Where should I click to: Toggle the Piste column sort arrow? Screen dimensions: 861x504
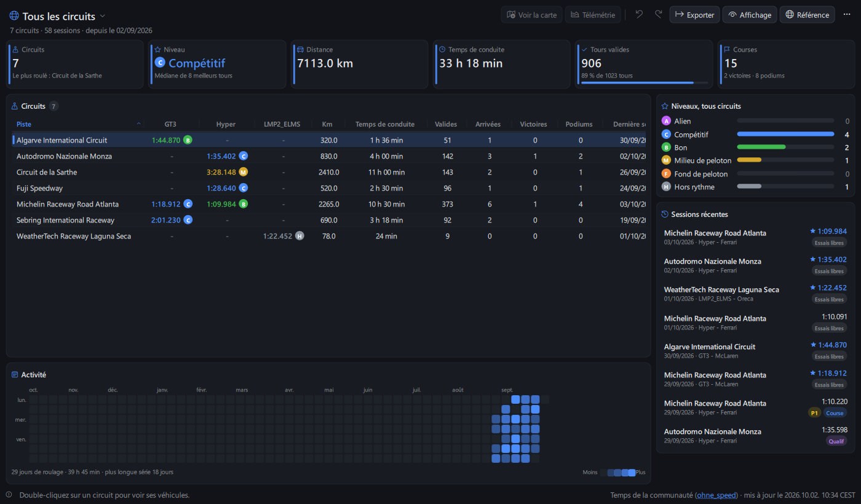coord(138,124)
